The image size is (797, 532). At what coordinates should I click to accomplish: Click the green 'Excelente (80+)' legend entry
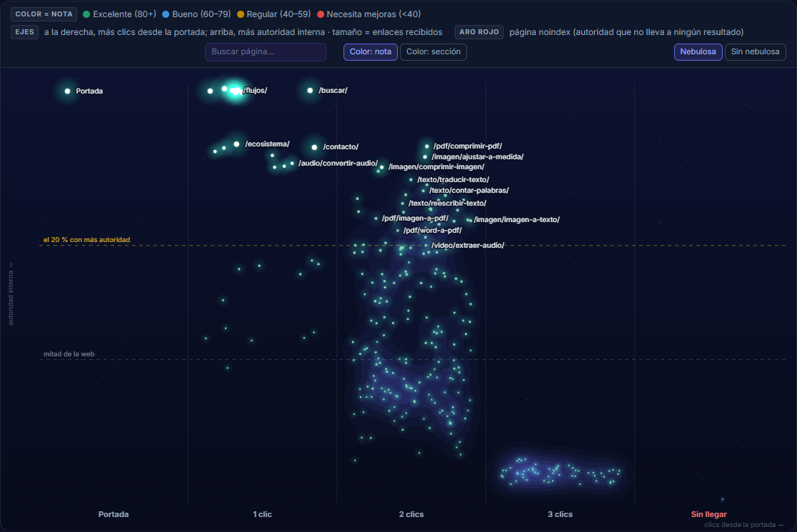[x=119, y=14]
